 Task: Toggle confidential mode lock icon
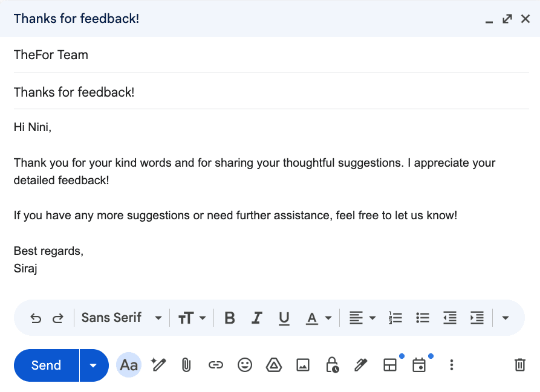pos(332,365)
